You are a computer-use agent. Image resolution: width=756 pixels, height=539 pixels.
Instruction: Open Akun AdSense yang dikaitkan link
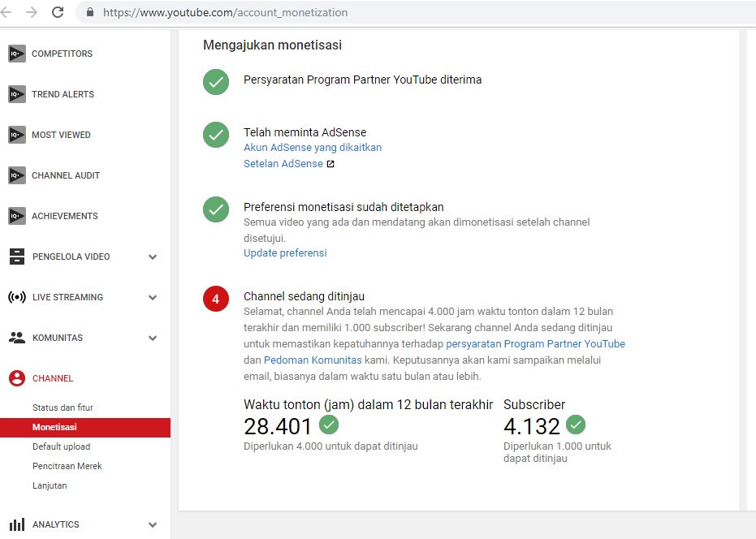(x=313, y=147)
